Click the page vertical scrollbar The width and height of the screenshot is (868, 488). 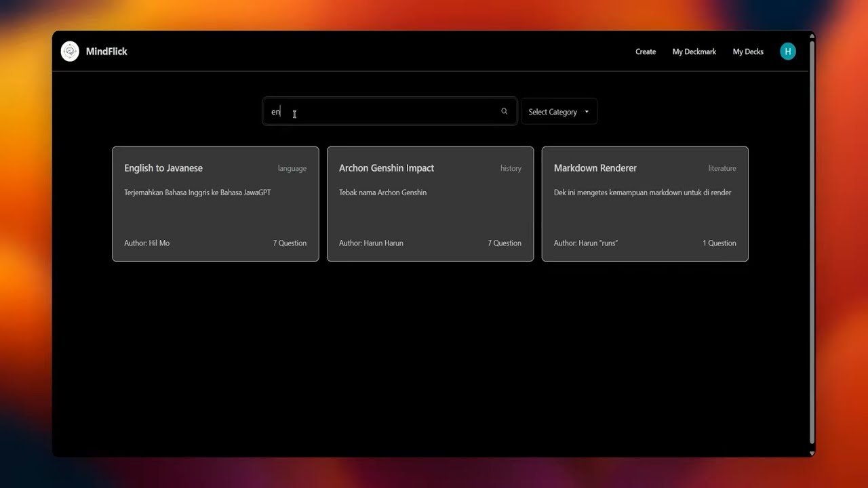click(812, 244)
